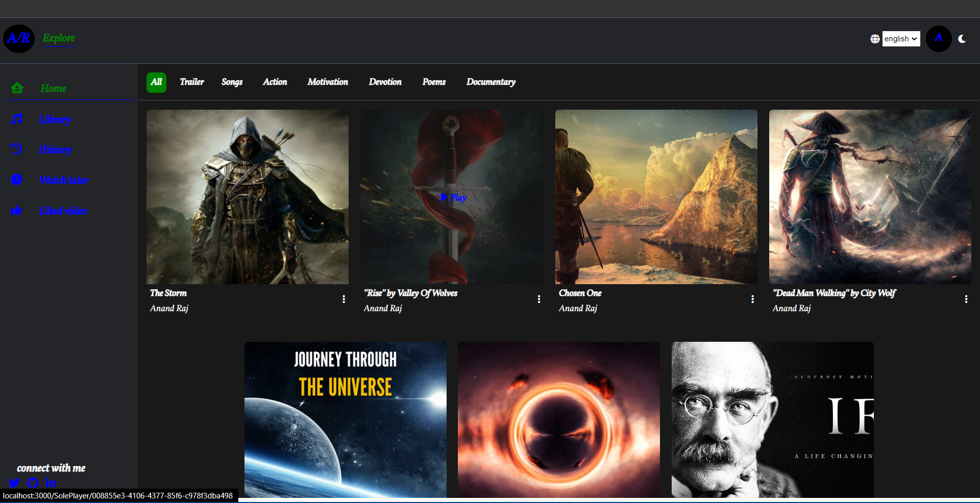Open the Journey Through The Universe thumbnail
Screen dimensions: 980x503
tap(346, 420)
